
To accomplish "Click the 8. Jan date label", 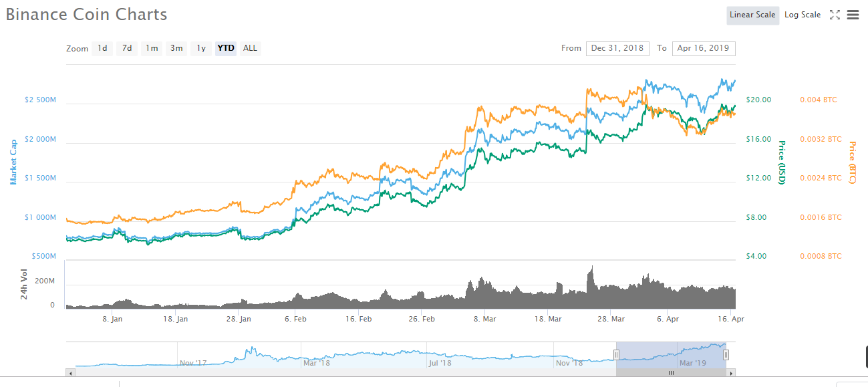I will coord(112,319).
